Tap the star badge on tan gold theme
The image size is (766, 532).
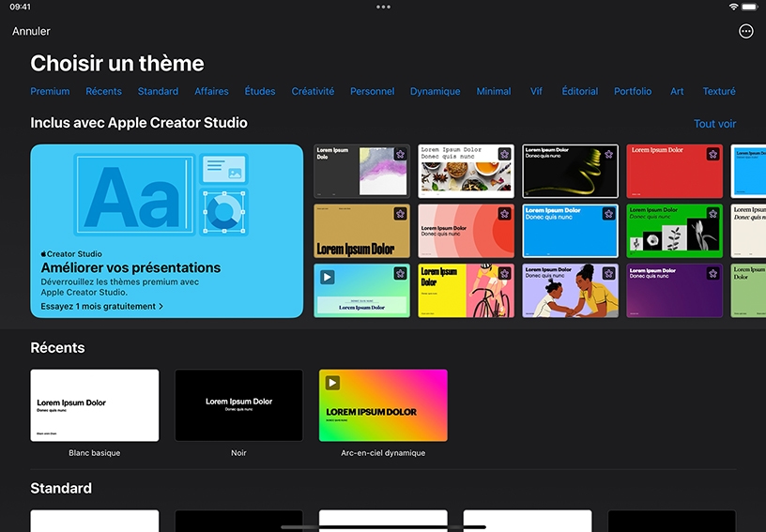tap(400, 214)
